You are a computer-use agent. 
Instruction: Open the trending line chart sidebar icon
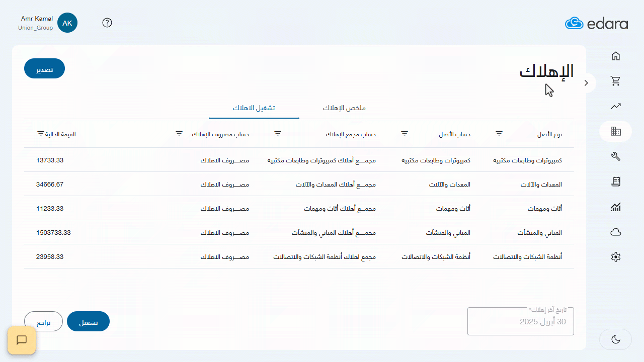tap(615, 106)
